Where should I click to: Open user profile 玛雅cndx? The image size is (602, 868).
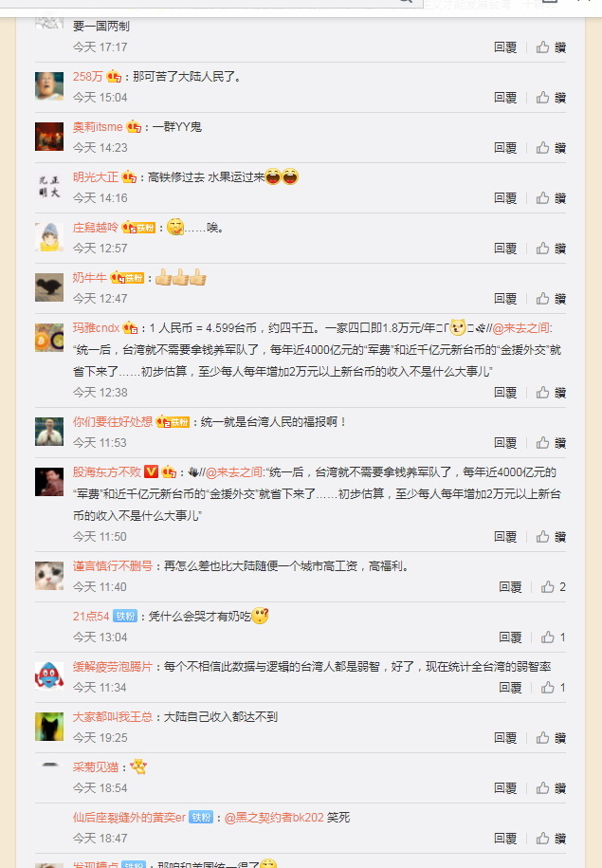pyautogui.click(x=97, y=327)
